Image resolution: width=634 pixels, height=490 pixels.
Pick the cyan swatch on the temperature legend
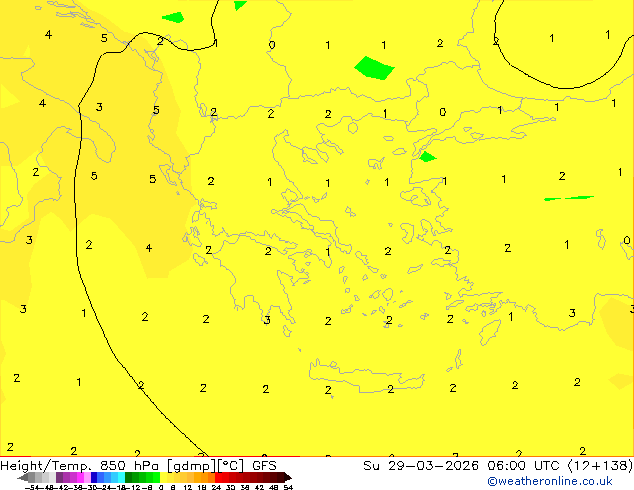tap(121, 477)
